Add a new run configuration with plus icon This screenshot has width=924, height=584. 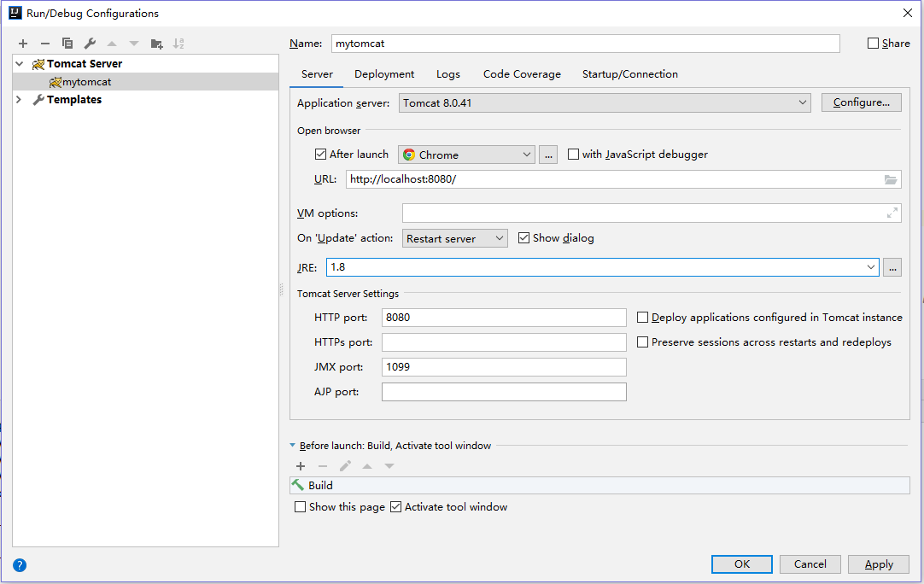click(23, 43)
